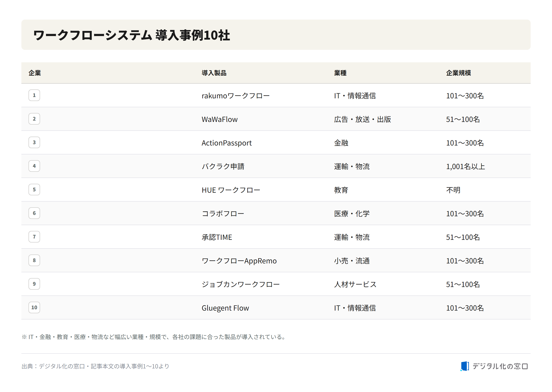Select the HUE ワークフロー cell
This screenshot has width=552, height=392.
point(231,190)
